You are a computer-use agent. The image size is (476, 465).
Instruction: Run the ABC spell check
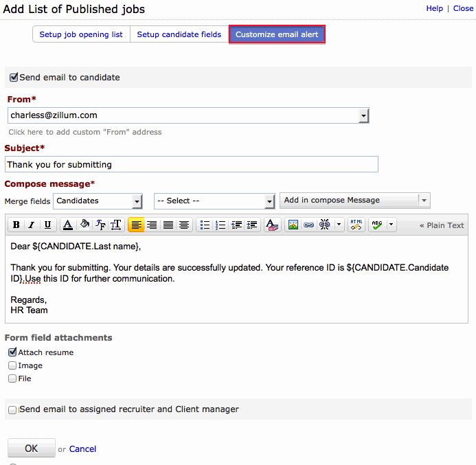pos(377,225)
